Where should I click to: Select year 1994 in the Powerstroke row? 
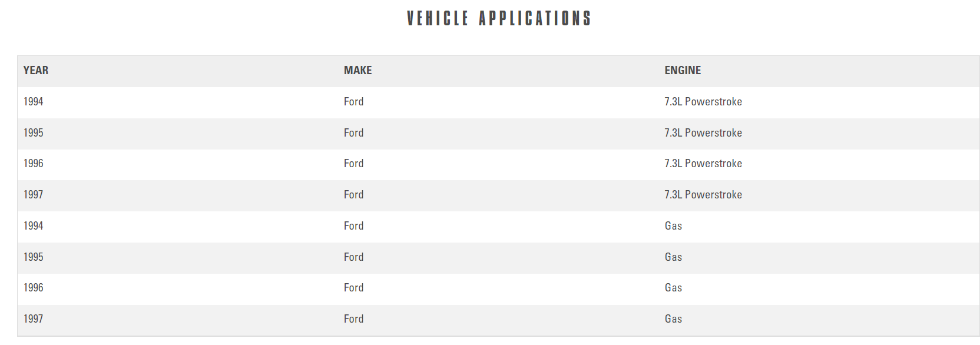(x=34, y=102)
